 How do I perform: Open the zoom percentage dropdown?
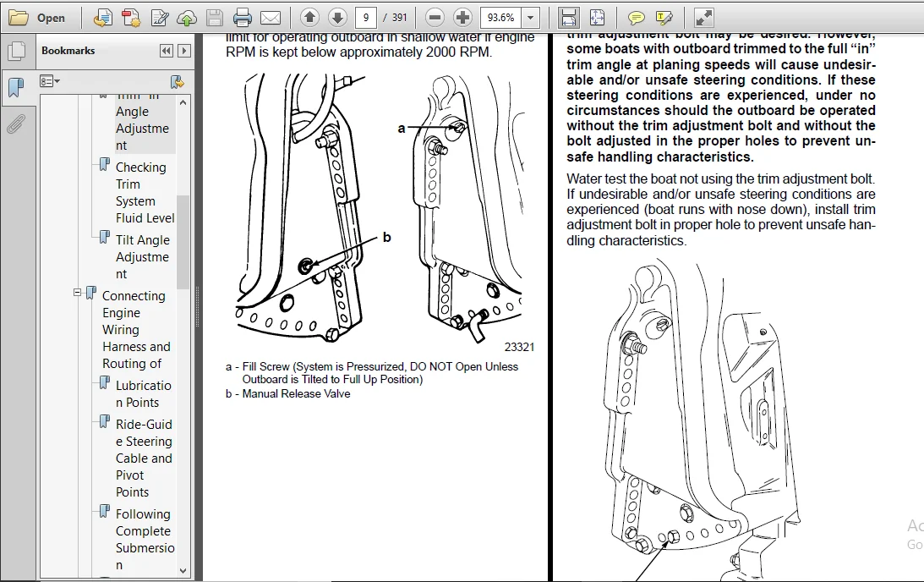point(530,18)
